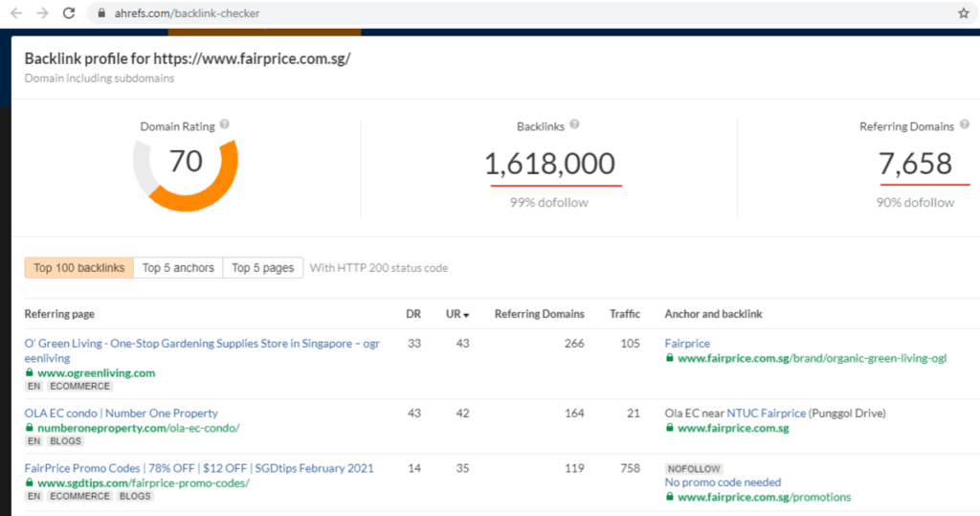Click the DR column header
980x516 pixels.
click(x=413, y=314)
